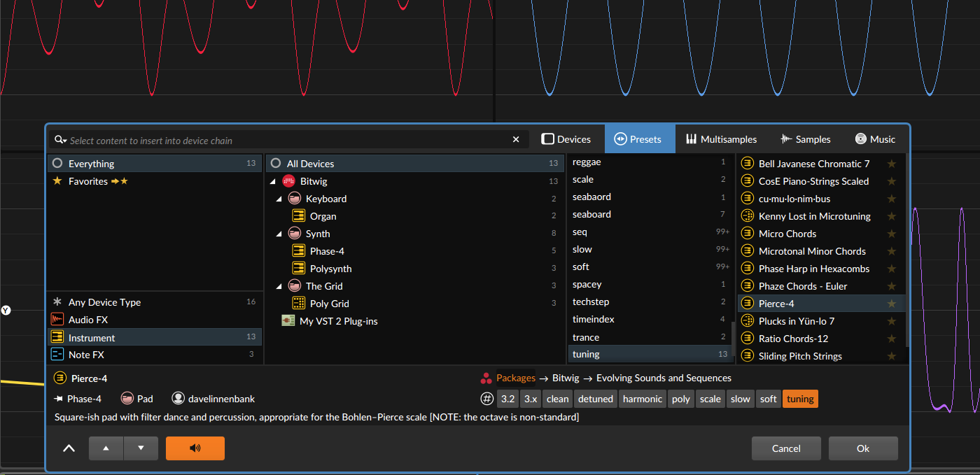This screenshot has height=475, width=980.
Task: Select All Devices in the device tree
Action: pos(415,164)
